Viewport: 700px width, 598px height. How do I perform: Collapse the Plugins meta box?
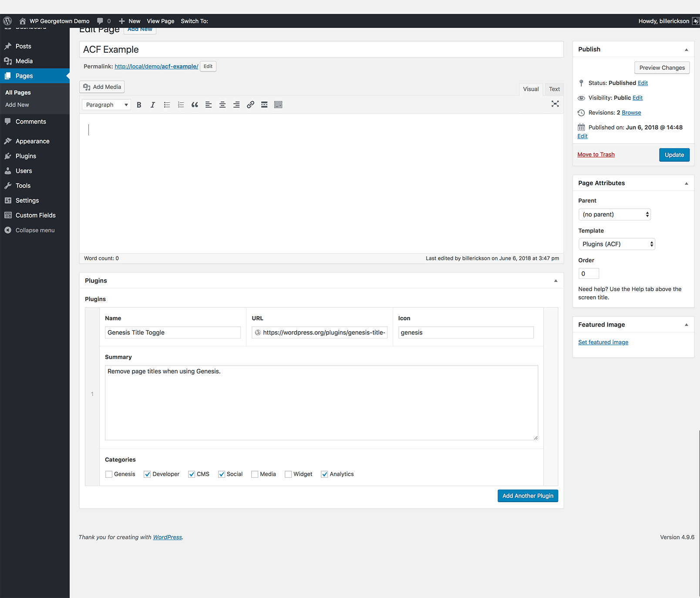[556, 281]
